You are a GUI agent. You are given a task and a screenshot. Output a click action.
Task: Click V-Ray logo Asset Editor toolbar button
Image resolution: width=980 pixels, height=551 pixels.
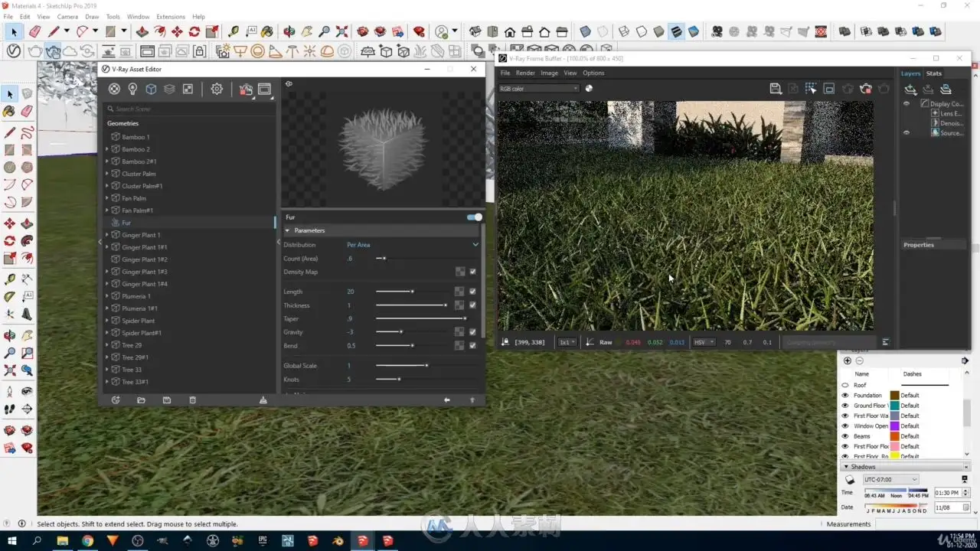click(x=13, y=51)
